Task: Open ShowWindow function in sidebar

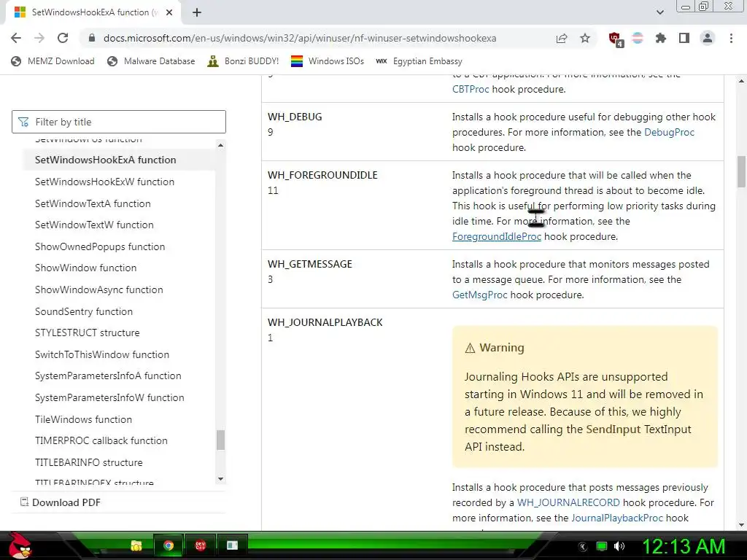Action: click(x=85, y=268)
